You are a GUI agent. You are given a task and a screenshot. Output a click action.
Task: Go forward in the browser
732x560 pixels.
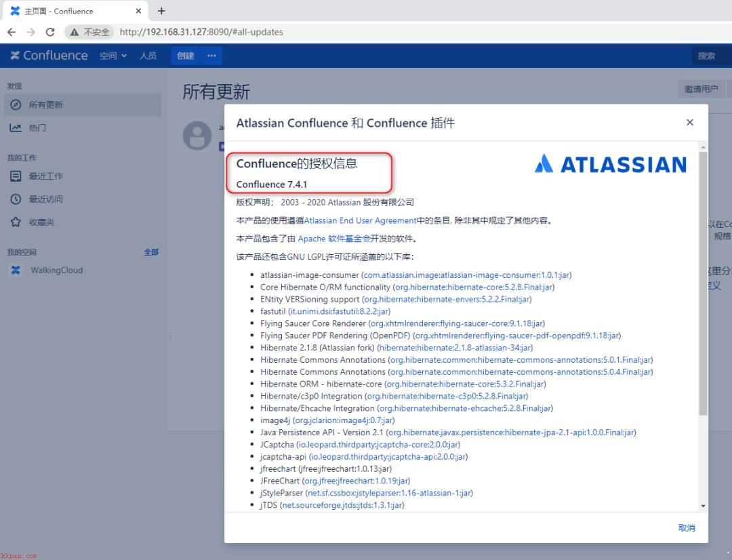click(x=30, y=32)
